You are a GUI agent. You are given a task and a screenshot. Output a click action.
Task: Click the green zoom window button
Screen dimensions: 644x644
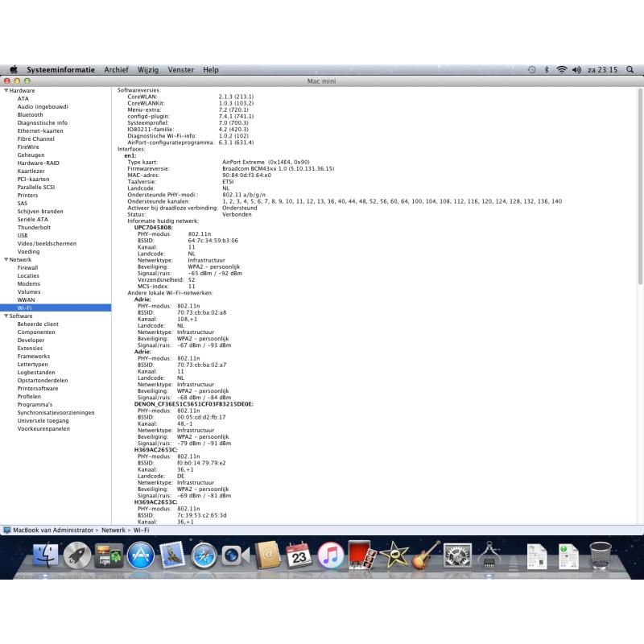pos(27,81)
